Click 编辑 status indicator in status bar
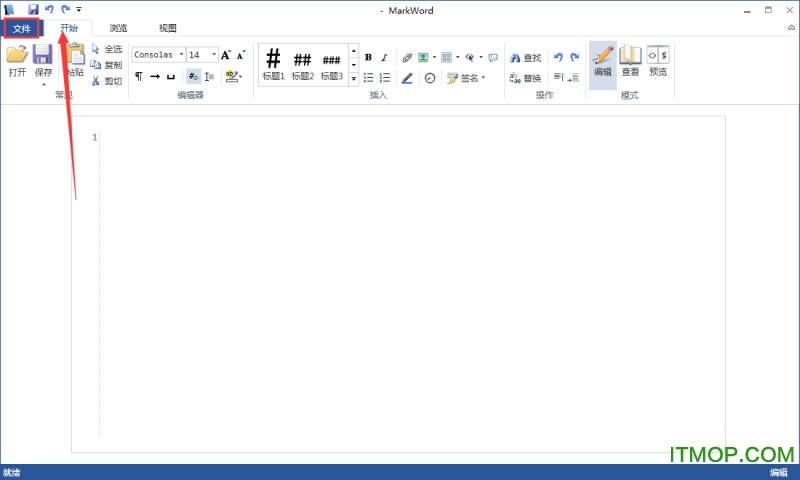 [779, 472]
